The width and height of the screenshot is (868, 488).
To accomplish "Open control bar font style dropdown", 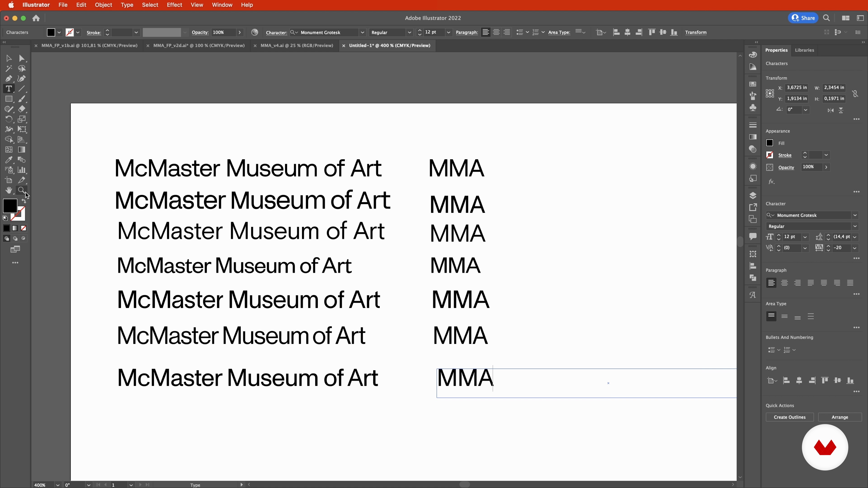I will pos(409,32).
